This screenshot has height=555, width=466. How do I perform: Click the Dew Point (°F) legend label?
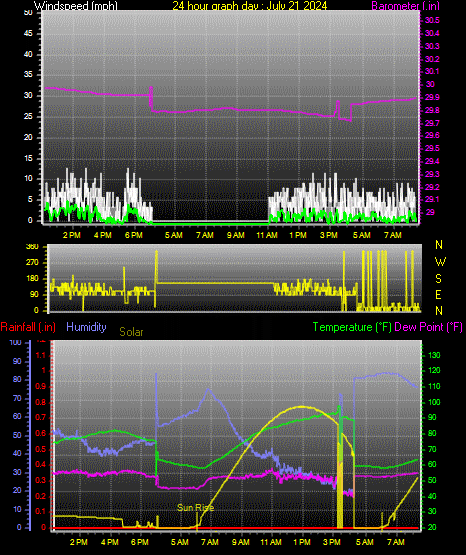[428, 327]
